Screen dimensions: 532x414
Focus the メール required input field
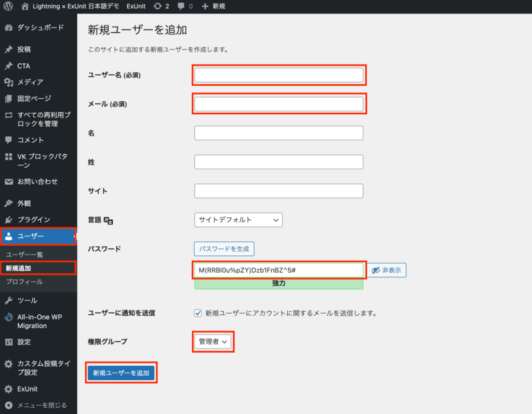(278, 104)
